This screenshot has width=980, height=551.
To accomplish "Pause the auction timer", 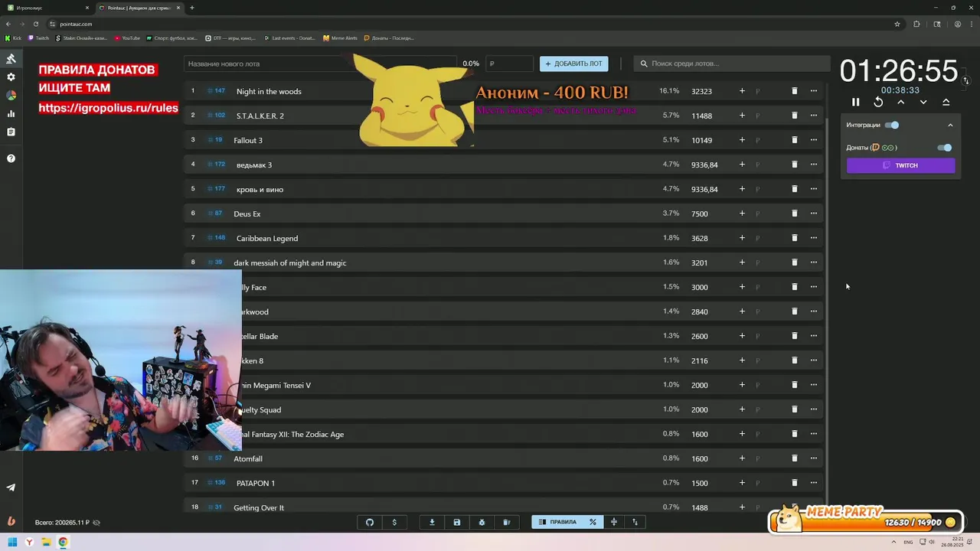I will tap(856, 102).
